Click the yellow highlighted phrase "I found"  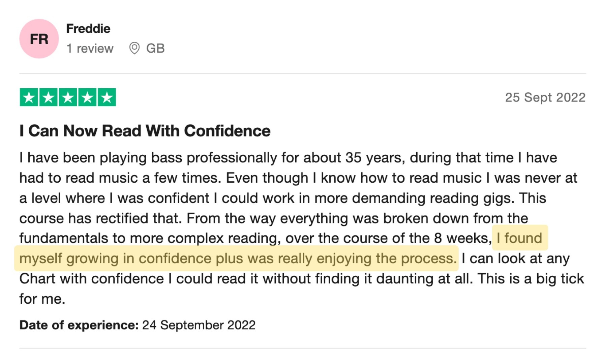pos(519,238)
